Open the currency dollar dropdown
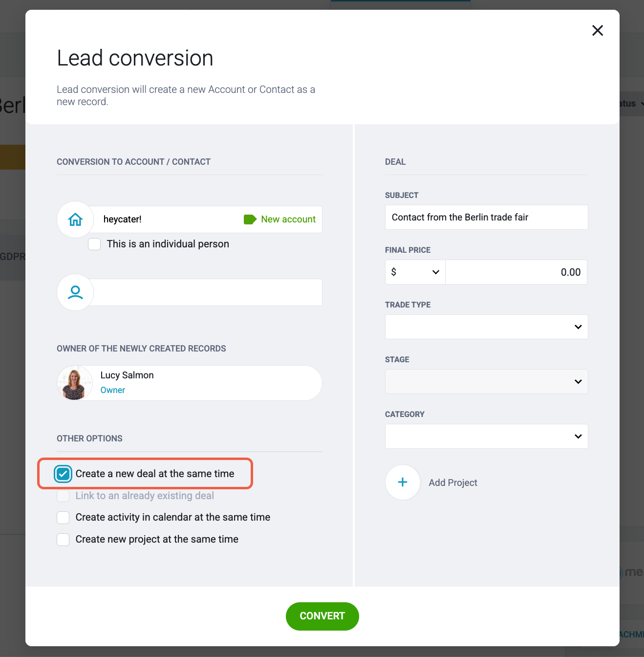644x657 pixels. tap(415, 272)
